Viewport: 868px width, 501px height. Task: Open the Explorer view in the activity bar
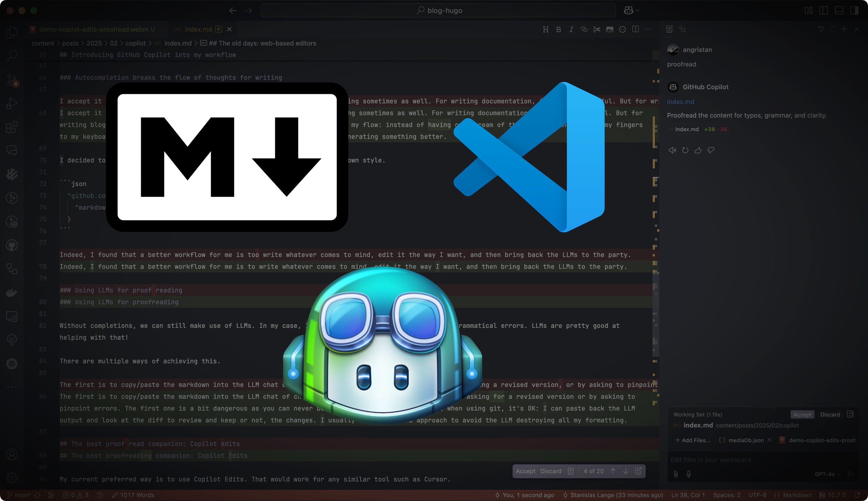pyautogui.click(x=12, y=32)
